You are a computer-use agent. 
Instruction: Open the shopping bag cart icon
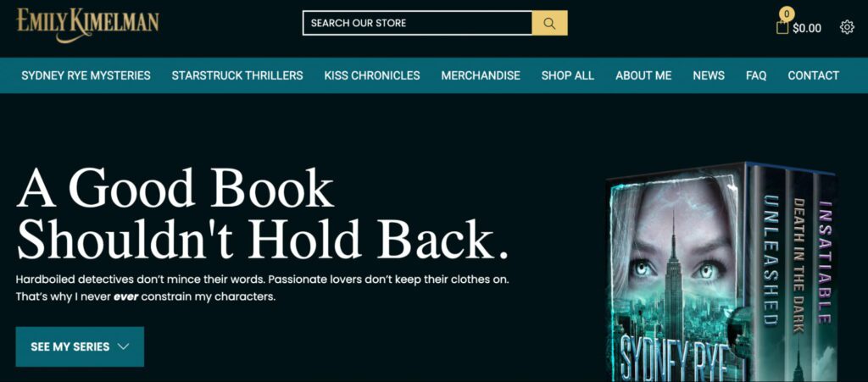click(782, 27)
